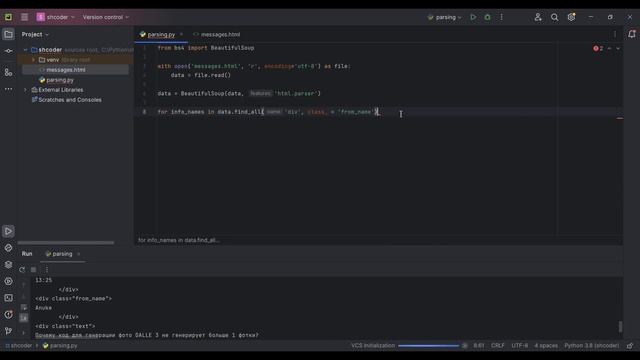
Task: Show more tool windows ellipsis
Action: coord(8,89)
